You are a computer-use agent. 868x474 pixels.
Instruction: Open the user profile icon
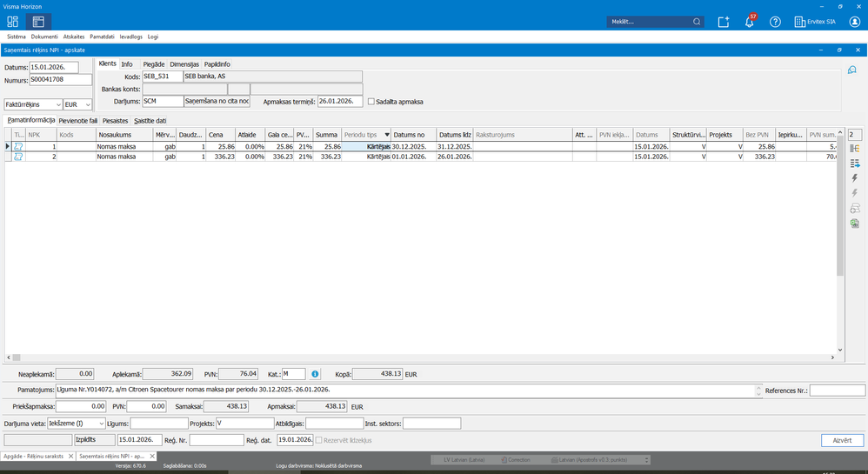855,22
